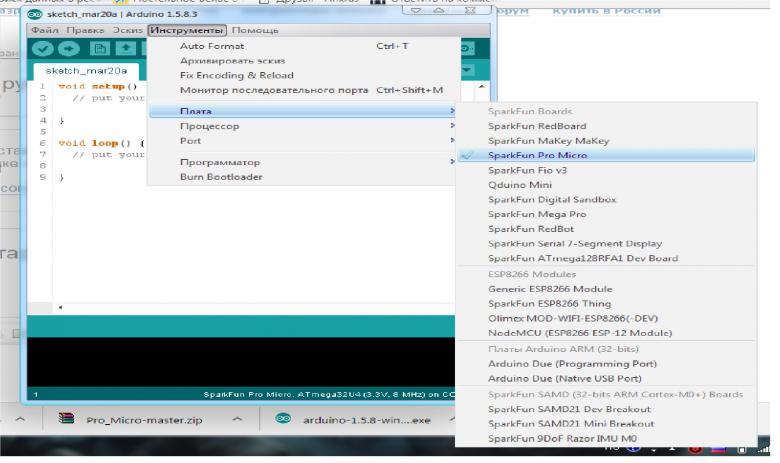Expand the Программатор submenu
This screenshot has height=463, width=780.
pyautogui.click(x=302, y=162)
